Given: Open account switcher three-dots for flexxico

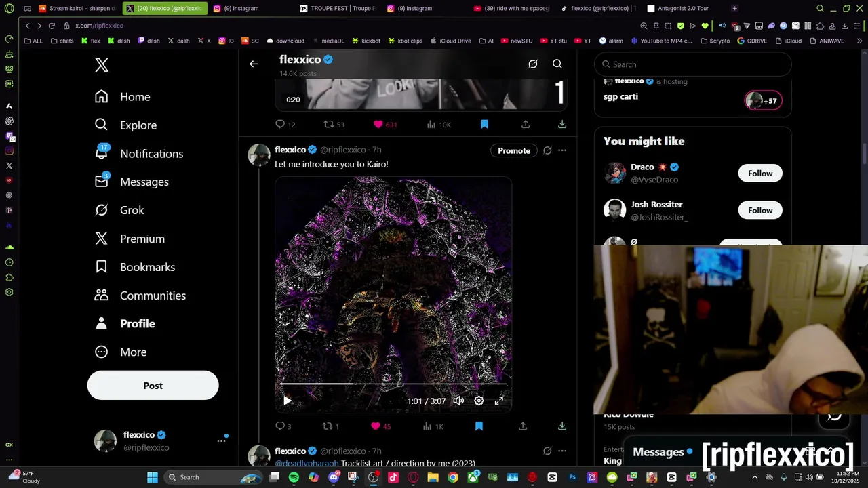Looking at the screenshot, I should (x=221, y=441).
